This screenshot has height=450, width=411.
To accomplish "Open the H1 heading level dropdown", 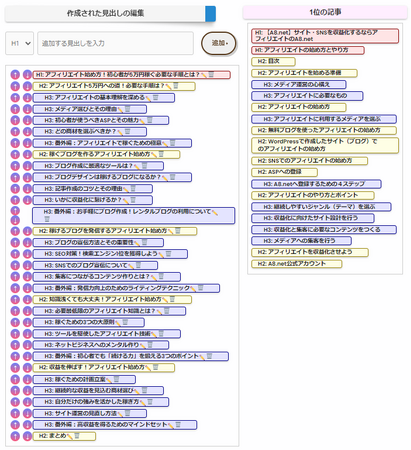I will [x=19, y=43].
